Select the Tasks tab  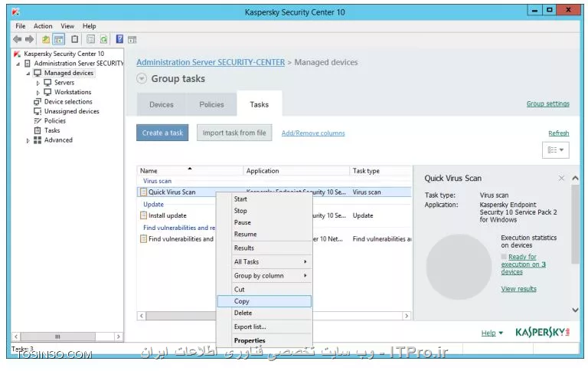[259, 104]
